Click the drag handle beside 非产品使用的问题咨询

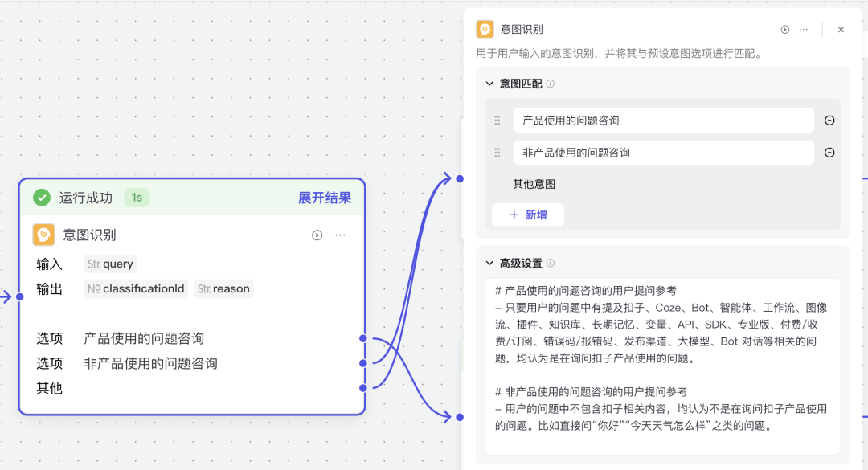(x=497, y=153)
